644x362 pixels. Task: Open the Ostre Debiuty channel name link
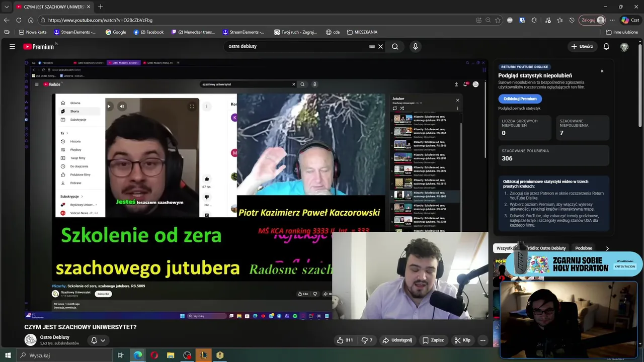point(55,337)
